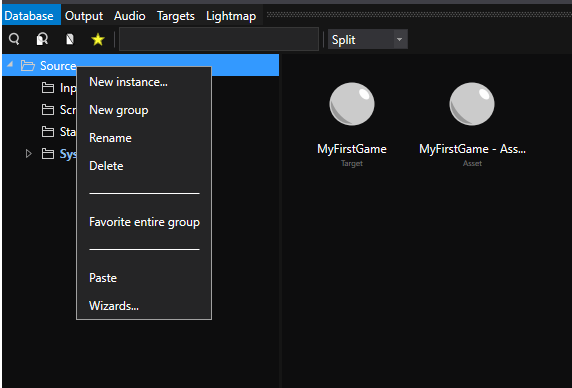This screenshot has height=388, width=572.
Task: Select the MyFirstGame Target sphere thumbnail
Action: [352, 104]
